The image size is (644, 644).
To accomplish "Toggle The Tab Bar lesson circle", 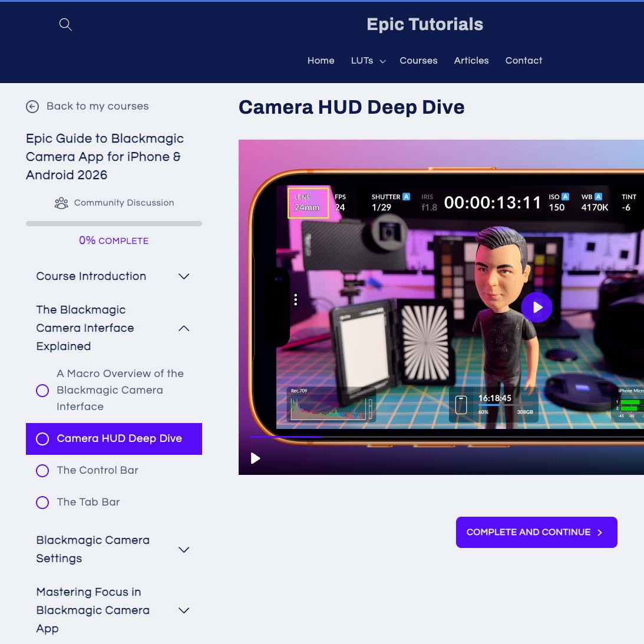I will [42, 503].
